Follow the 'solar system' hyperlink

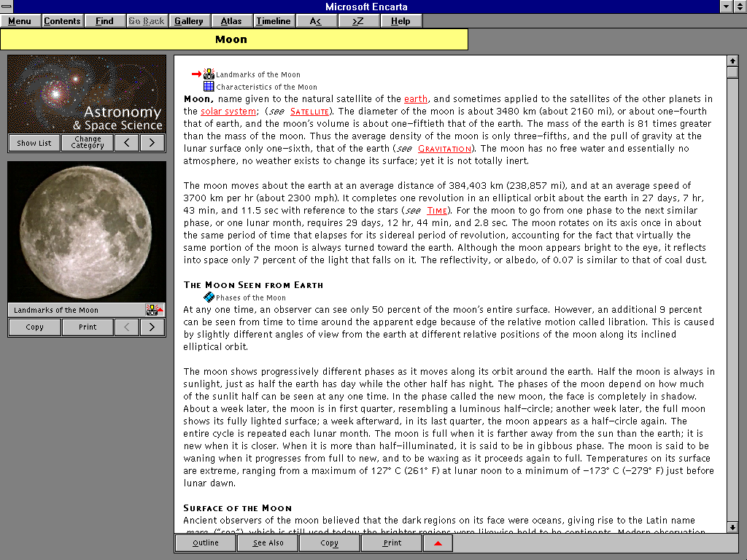coord(228,112)
